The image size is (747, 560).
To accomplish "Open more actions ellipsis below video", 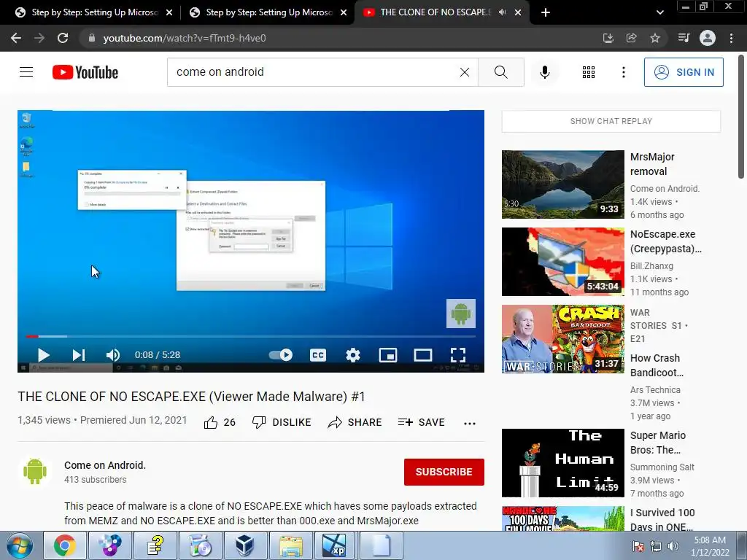I will pos(470,423).
